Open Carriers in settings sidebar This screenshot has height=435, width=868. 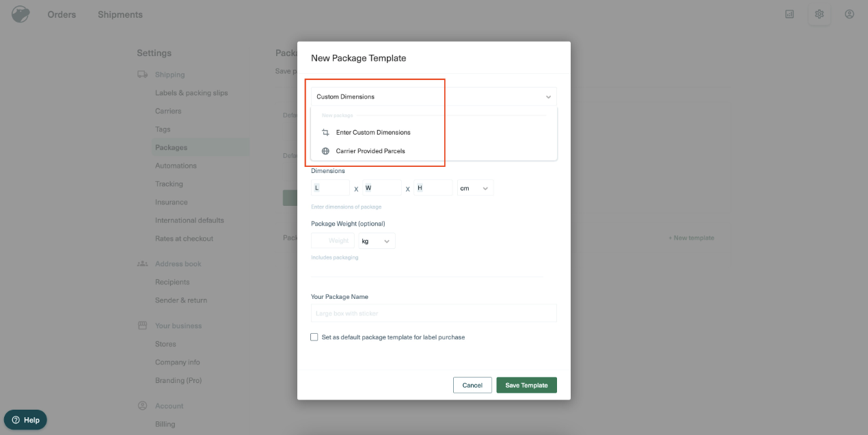pos(168,111)
